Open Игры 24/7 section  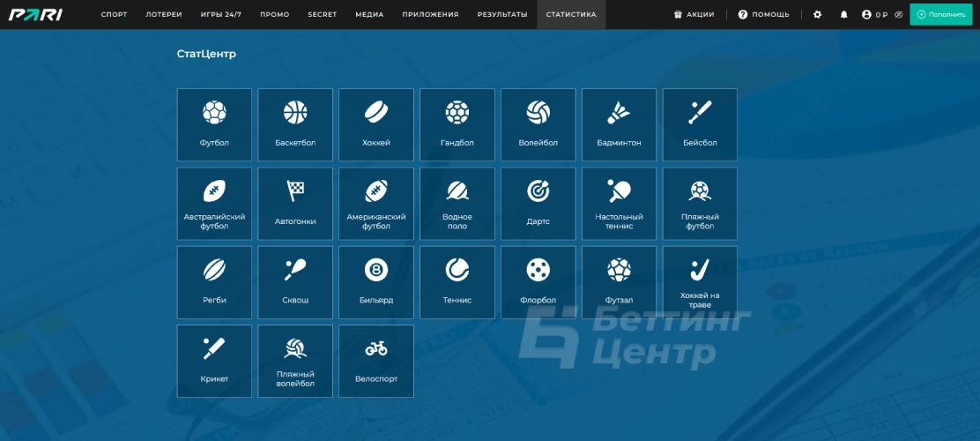click(x=221, y=14)
